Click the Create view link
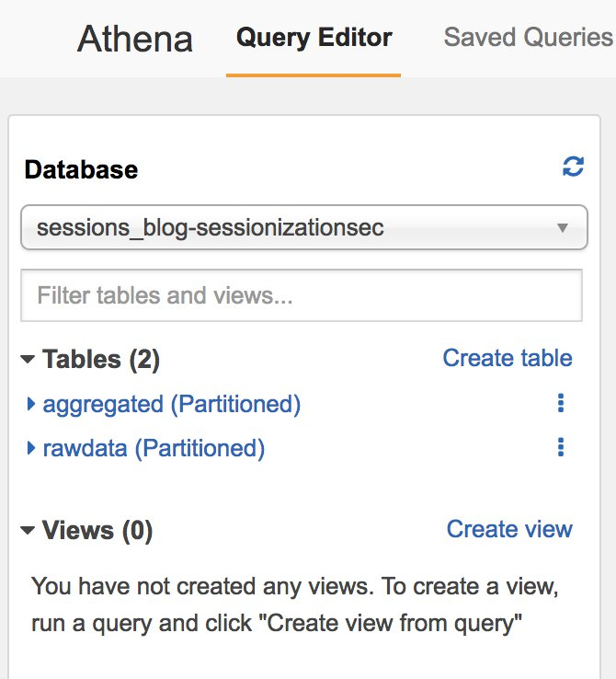Viewport: 616px width, 679px height. pyautogui.click(x=509, y=529)
